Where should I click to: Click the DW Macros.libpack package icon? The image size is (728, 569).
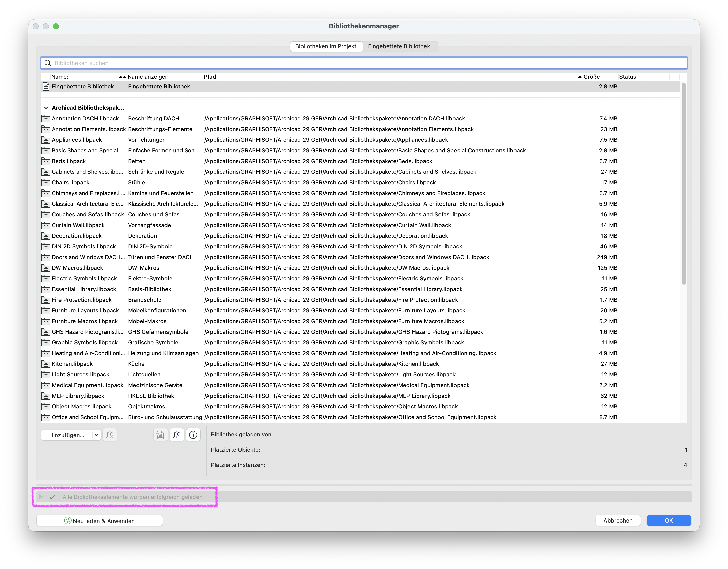pos(46,268)
